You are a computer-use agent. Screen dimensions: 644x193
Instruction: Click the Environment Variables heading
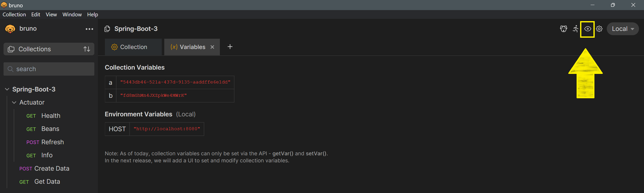point(138,114)
